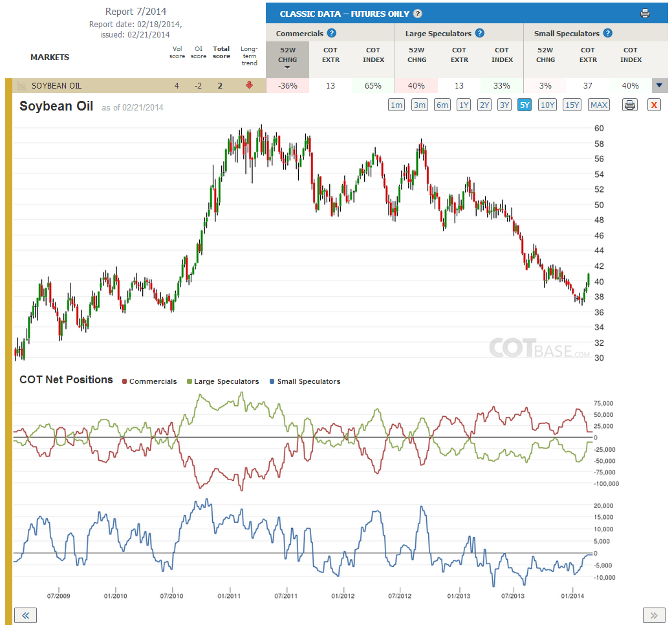Image resolution: width=672 pixels, height=625 pixels.
Task: Toggle Small Speculators series in legend
Action: click(305, 381)
